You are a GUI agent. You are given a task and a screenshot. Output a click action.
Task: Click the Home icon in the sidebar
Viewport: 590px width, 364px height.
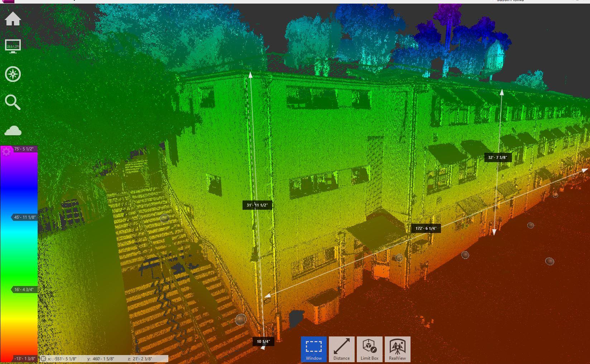pyautogui.click(x=13, y=19)
